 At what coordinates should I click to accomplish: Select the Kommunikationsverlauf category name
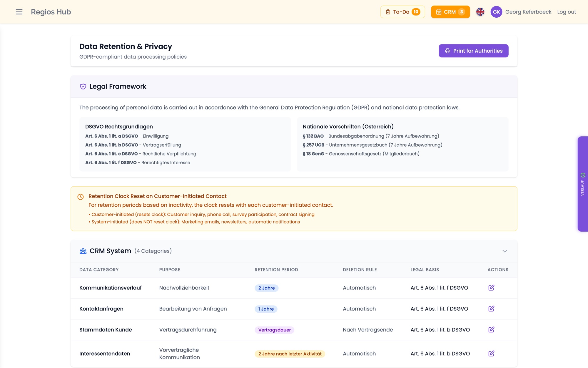coord(111,288)
